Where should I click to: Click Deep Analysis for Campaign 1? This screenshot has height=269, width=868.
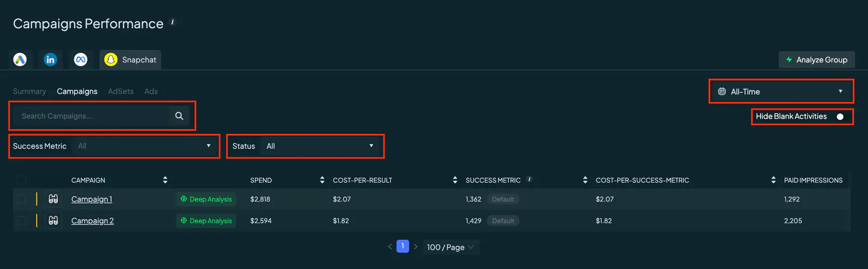(x=206, y=199)
